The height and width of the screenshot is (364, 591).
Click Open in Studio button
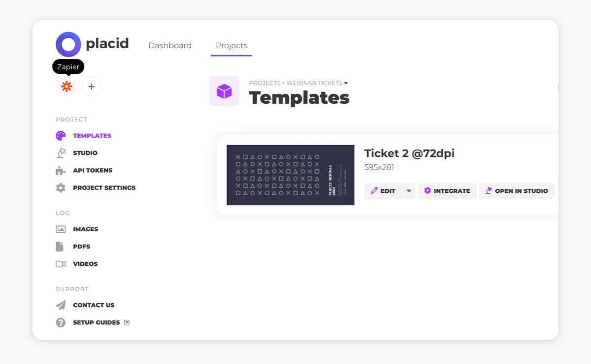517,191
